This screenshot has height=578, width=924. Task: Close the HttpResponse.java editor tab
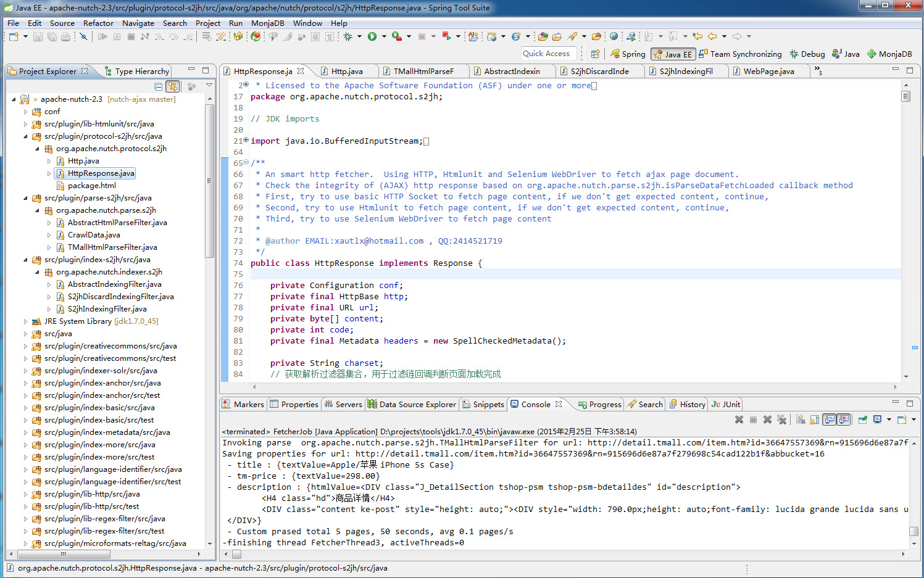[301, 71]
